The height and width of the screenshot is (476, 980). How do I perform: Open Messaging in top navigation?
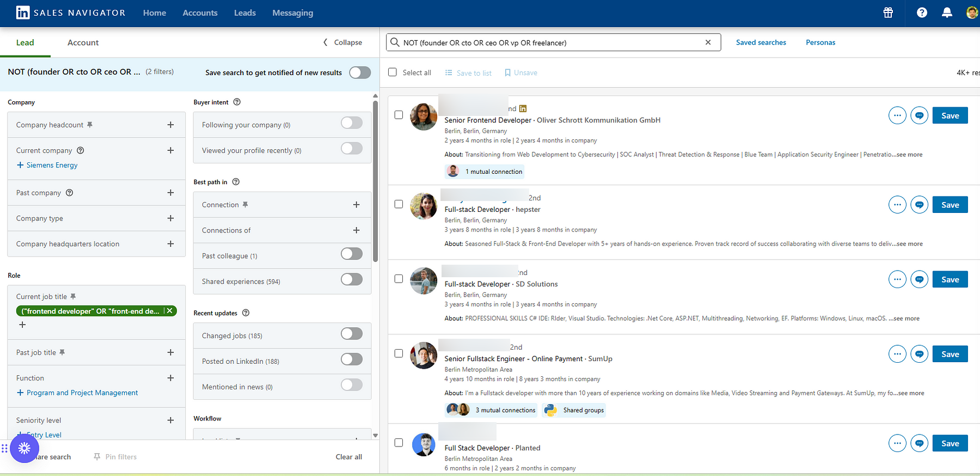tap(293, 13)
